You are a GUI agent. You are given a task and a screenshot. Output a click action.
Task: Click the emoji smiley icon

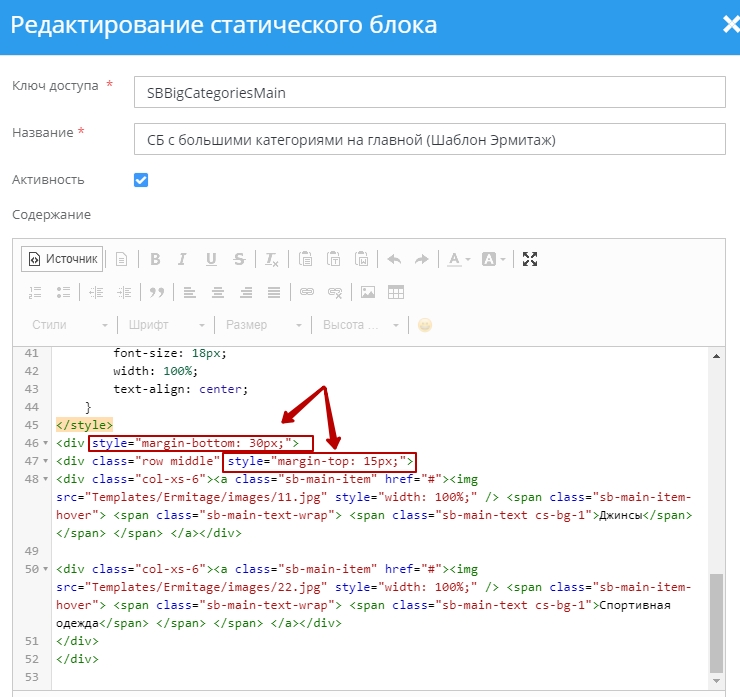click(x=425, y=325)
